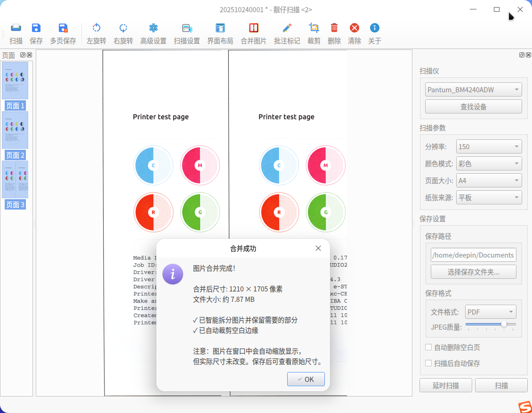Rotate the image right with 右旋转
The image size is (532, 413).
pos(123,33)
